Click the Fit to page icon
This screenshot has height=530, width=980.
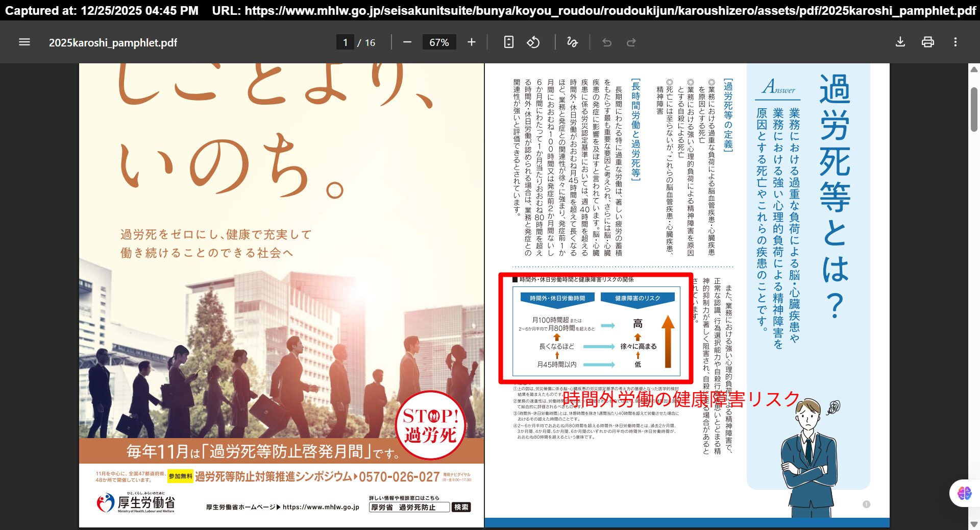pos(508,42)
